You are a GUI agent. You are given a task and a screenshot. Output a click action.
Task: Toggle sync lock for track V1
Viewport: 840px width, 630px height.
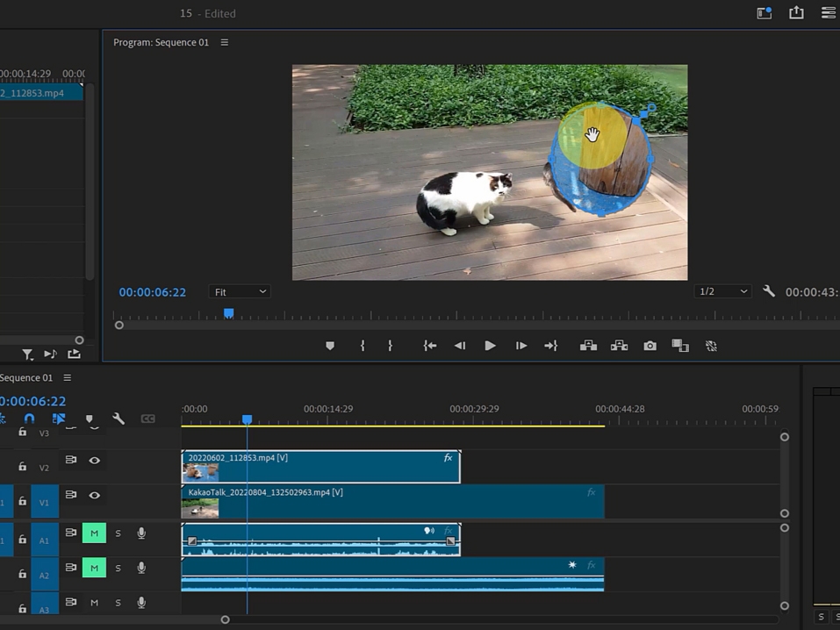tap(71, 495)
